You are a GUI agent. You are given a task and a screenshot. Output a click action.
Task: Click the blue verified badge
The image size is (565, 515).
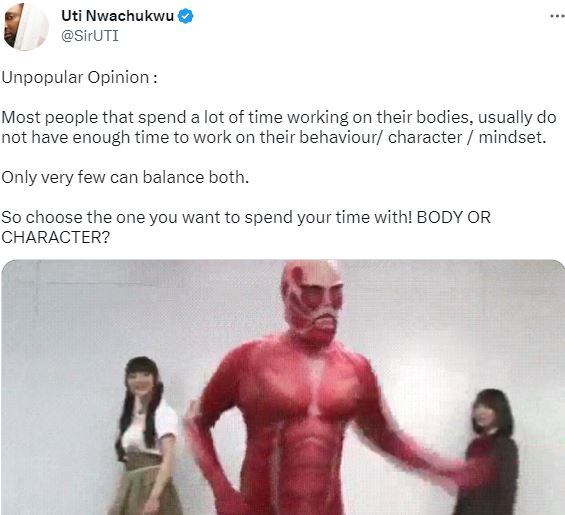(x=186, y=16)
